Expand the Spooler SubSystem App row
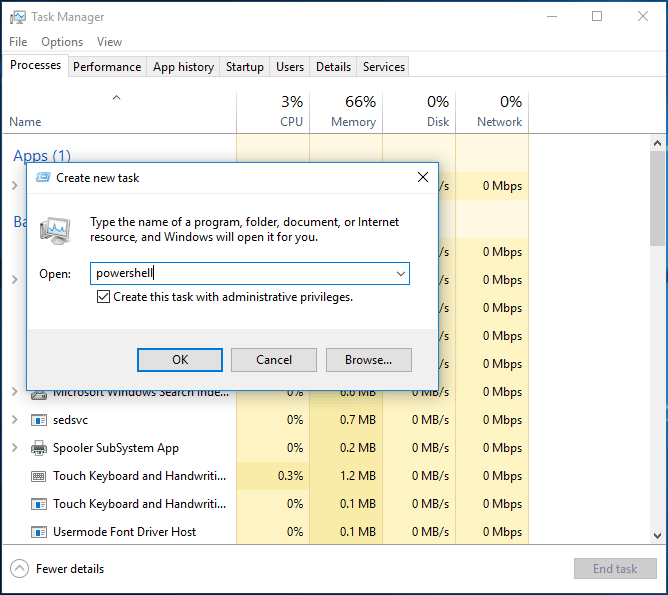The width and height of the screenshot is (668, 595). [x=14, y=448]
